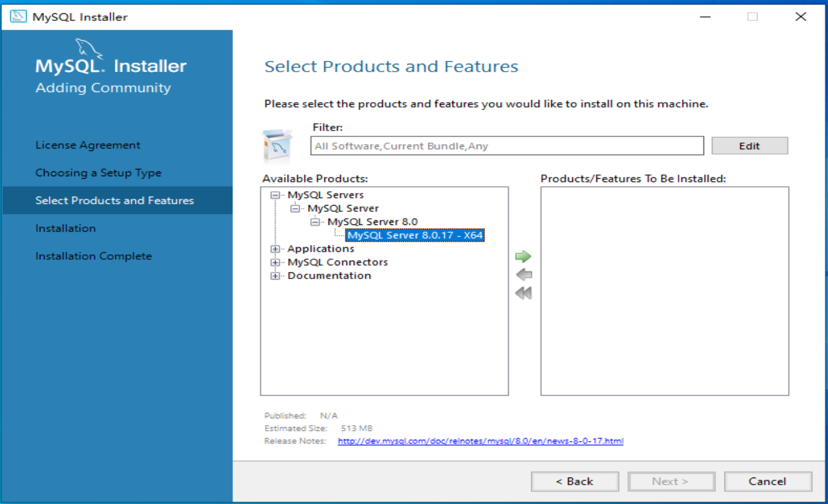This screenshot has width=828, height=504.
Task: Click the green add-product arrow
Action: 522,256
